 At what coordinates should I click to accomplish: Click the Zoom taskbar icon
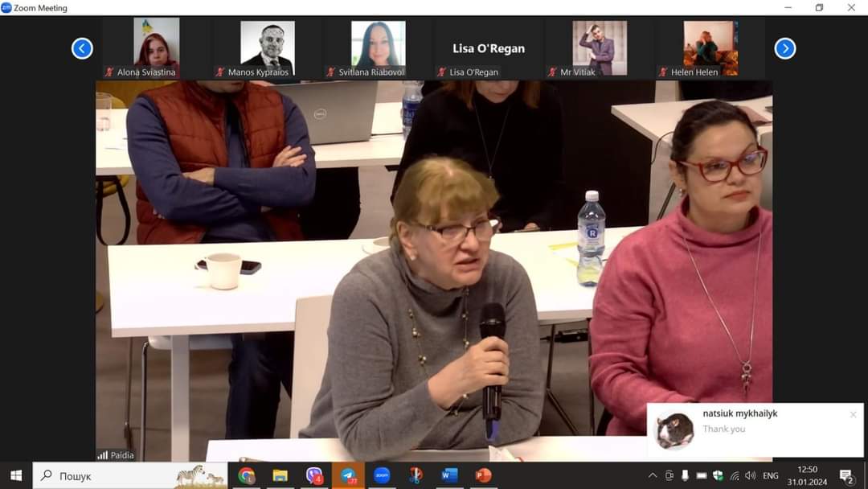click(x=382, y=475)
